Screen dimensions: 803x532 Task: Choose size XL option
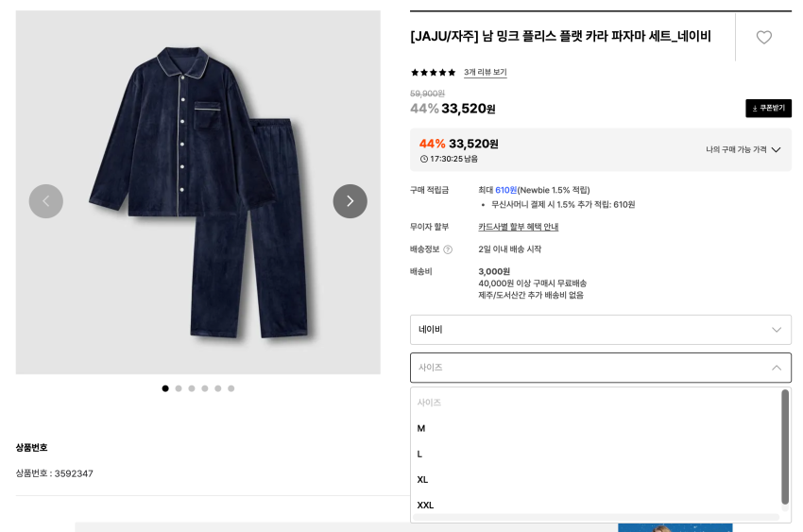point(423,479)
